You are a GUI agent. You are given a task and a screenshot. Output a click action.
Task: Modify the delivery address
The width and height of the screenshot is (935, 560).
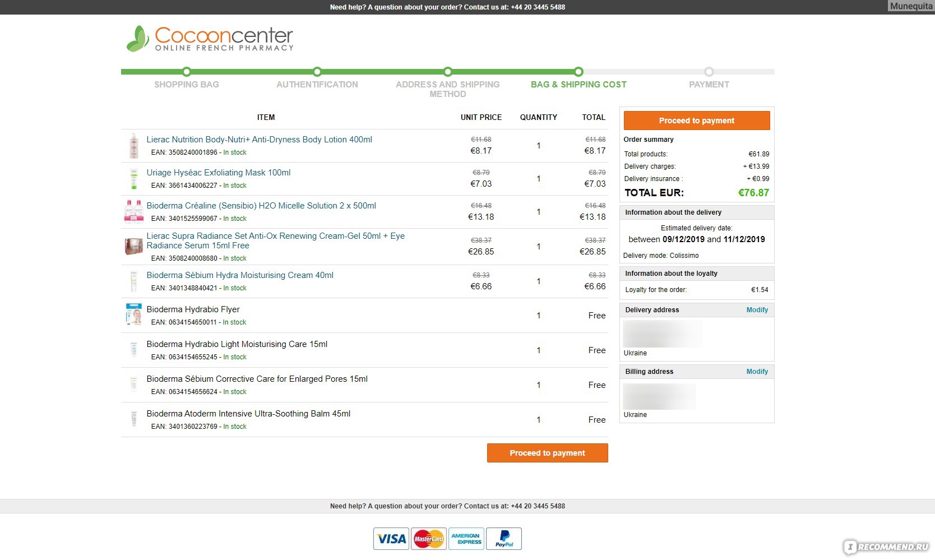point(757,310)
